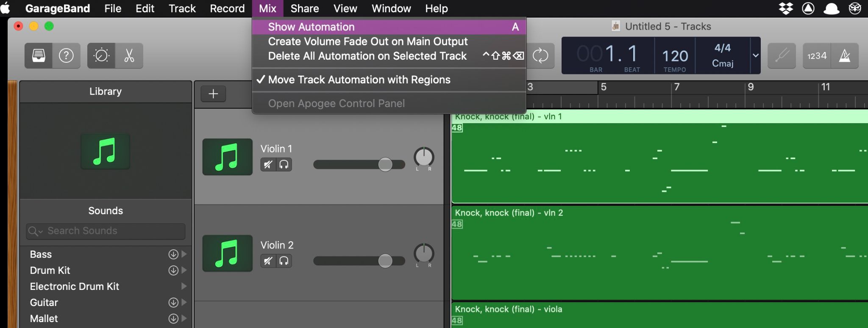Open the Editors scissors button
The width and height of the screenshot is (868, 328).
click(129, 55)
